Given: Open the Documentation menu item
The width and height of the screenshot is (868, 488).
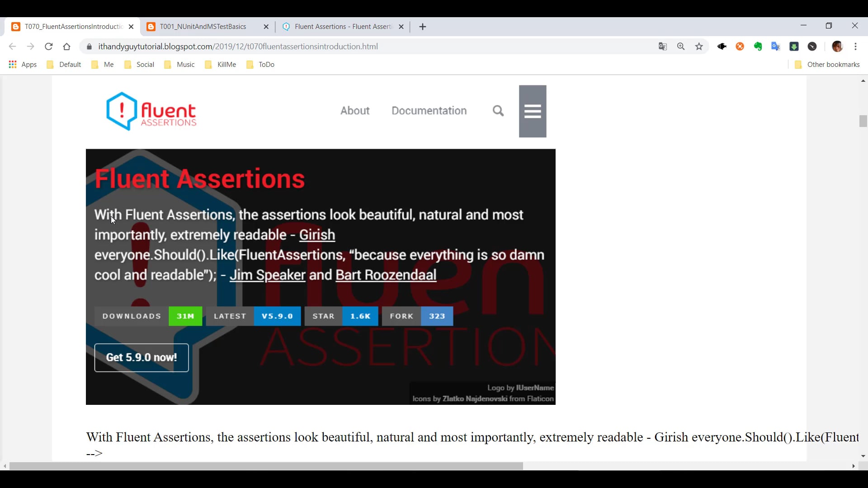Looking at the screenshot, I should point(429,111).
